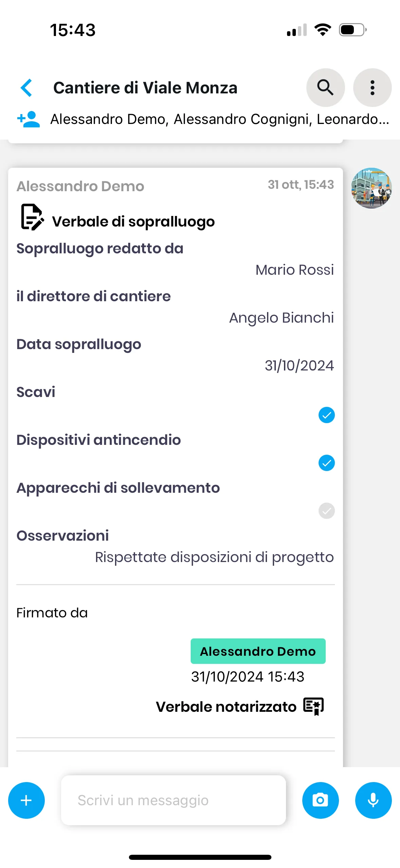
Task: Check the Apparecchi di sollevamento checkbox
Action: tap(326, 511)
